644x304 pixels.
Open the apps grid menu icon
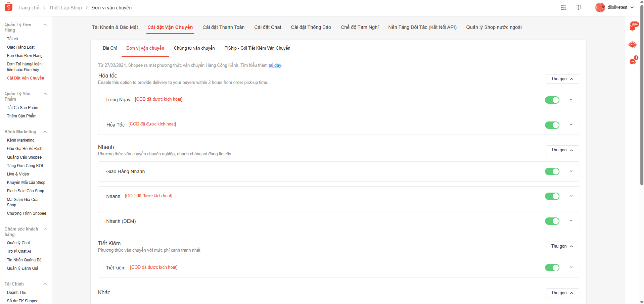click(564, 7)
